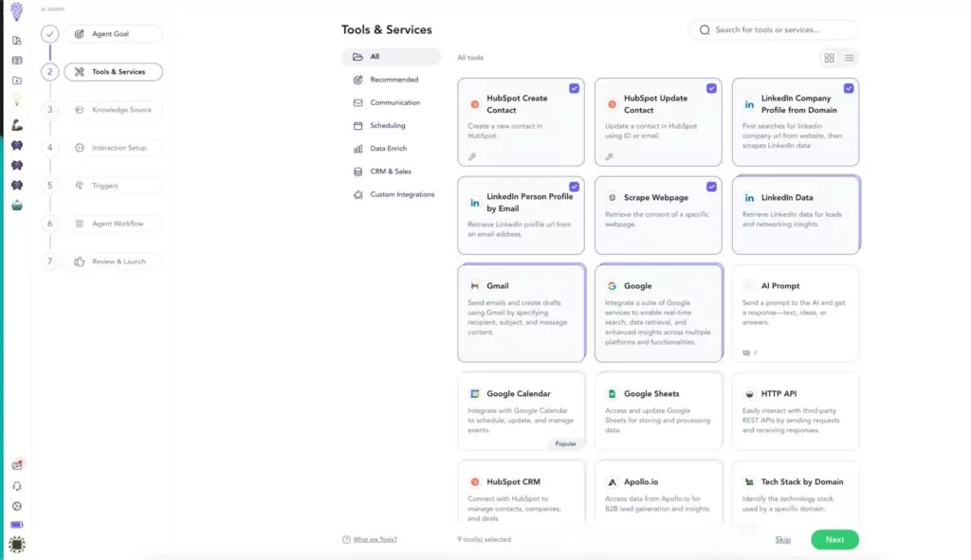The height and width of the screenshot is (560, 971).
Task: Switch to grid view layout
Action: click(x=829, y=58)
